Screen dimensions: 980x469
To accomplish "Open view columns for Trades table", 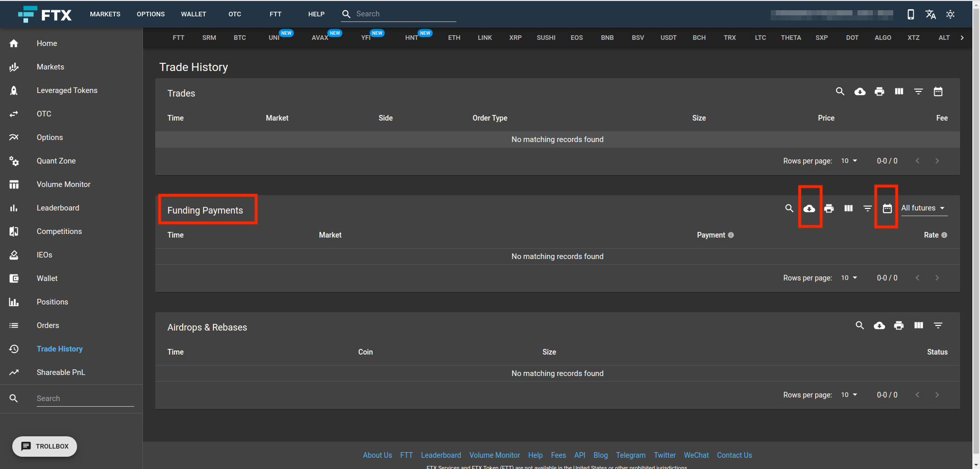I will coord(899,91).
